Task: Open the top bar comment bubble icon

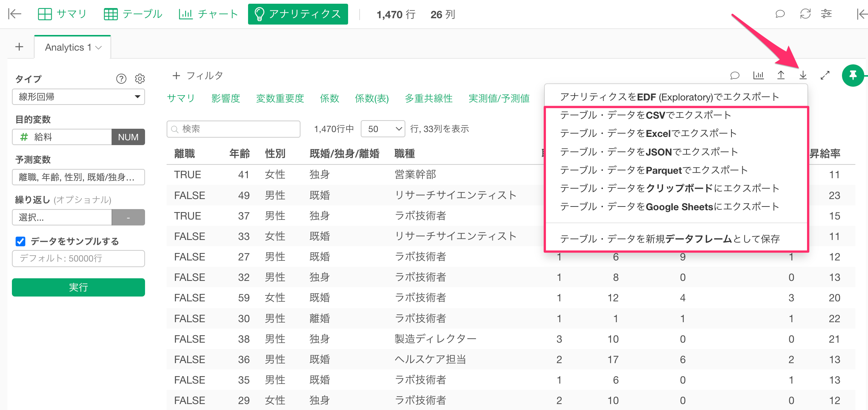Action: point(780,14)
